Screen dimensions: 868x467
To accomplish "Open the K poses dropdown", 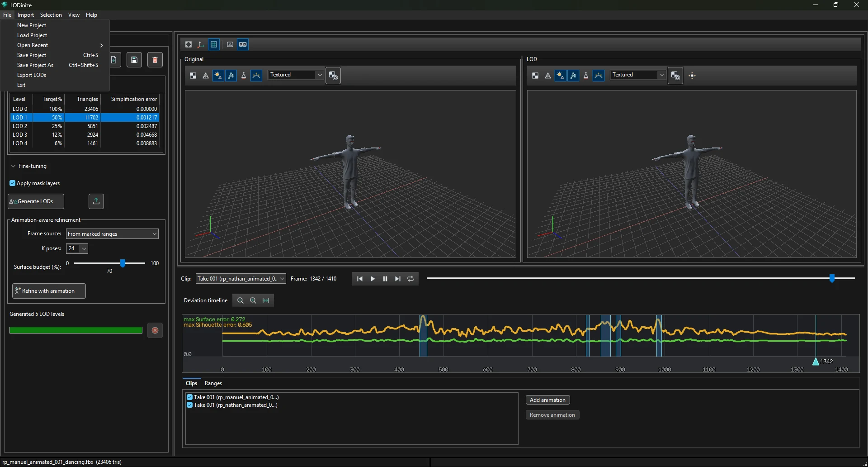I will [x=77, y=248].
